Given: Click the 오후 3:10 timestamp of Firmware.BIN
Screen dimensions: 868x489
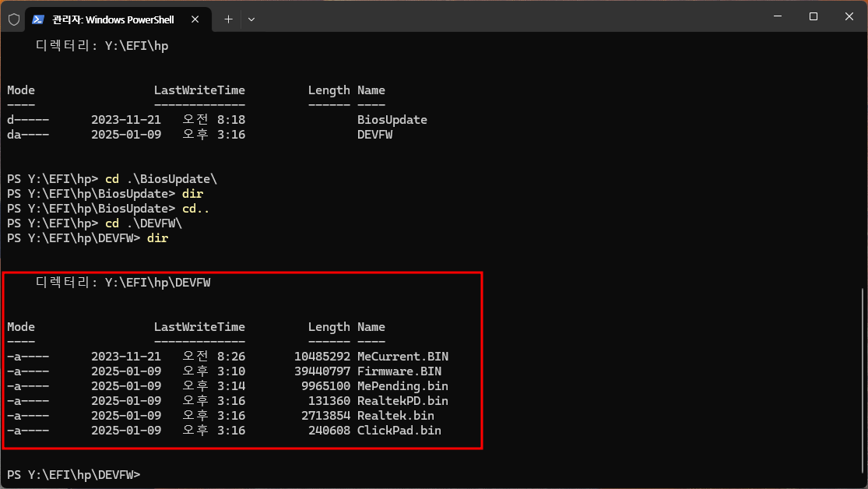Looking at the screenshot, I should pos(213,371).
